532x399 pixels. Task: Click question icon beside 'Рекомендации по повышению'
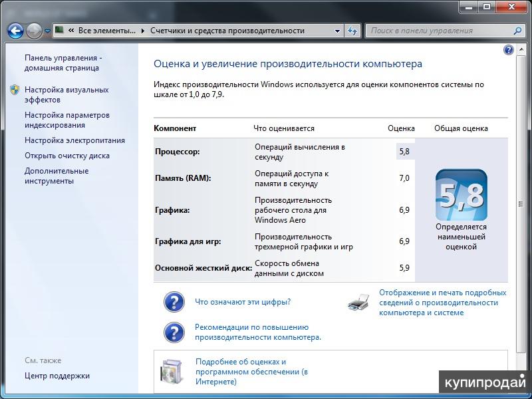tap(174, 332)
